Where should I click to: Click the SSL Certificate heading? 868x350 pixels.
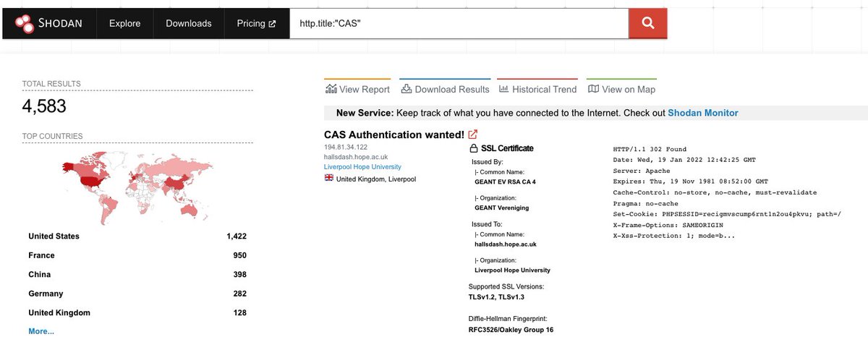pos(507,148)
